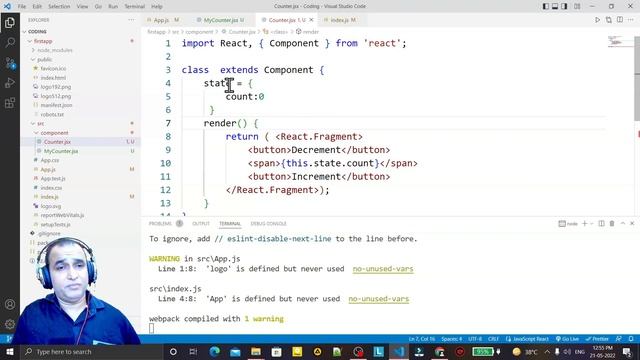This screenshot has height=360, width=640.
Task: Select Counter.jsx in the file tree
Action: [x=57, y=142]
